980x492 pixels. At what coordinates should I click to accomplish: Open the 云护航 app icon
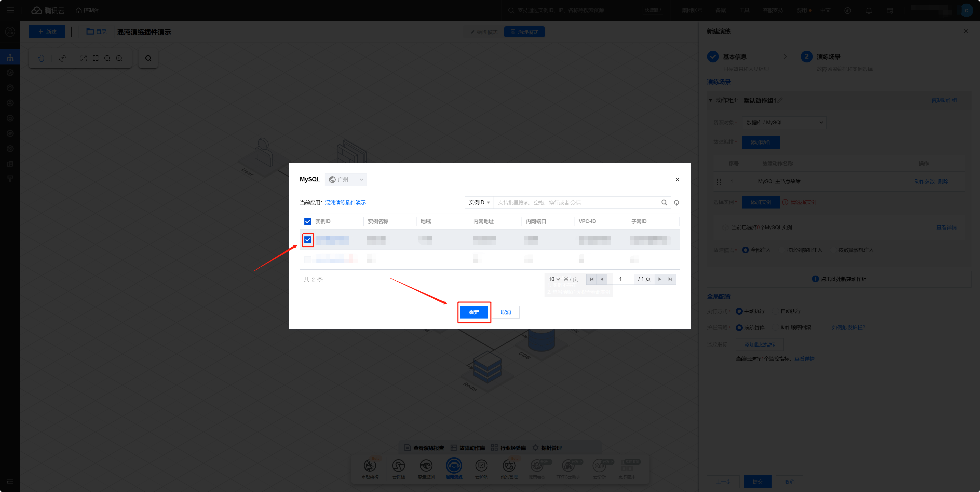(x=482, y=465)
